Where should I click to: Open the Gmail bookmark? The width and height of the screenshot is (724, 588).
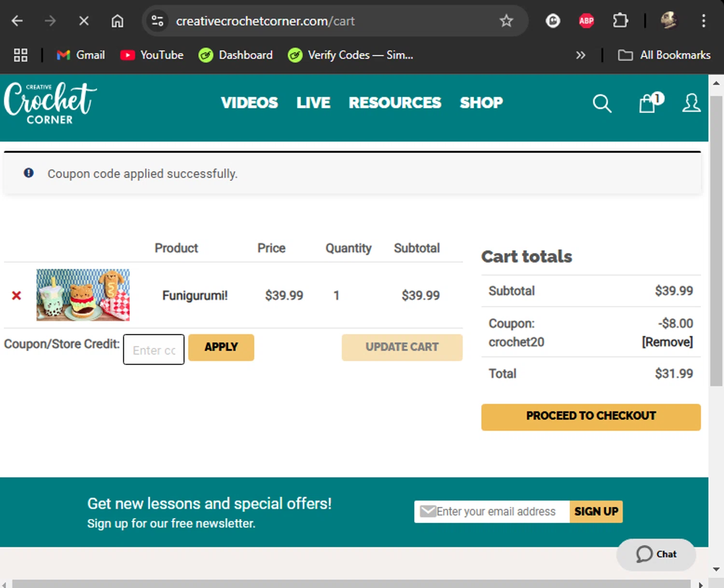coord(81,55)
